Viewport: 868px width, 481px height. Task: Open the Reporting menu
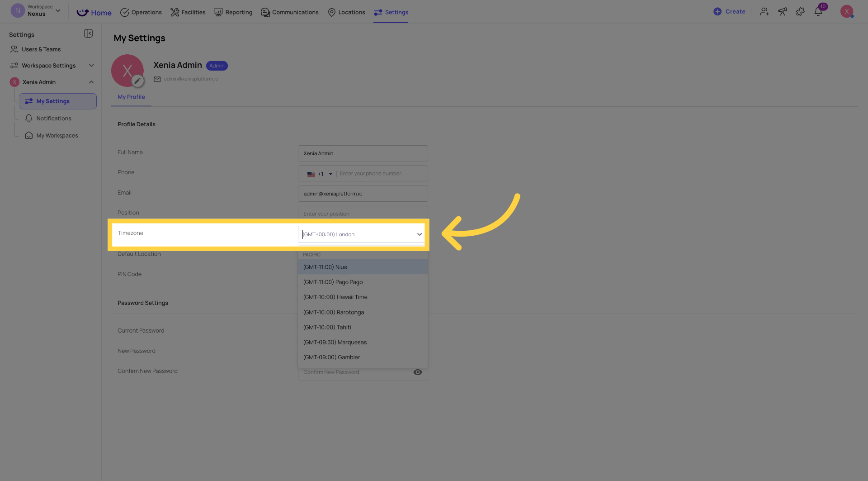pyautogui.click(x=233, y=12)
